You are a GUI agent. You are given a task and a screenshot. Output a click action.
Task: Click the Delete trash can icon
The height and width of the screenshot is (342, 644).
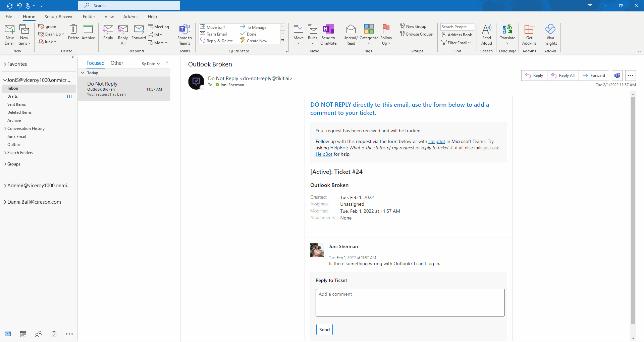pos(73,29)
